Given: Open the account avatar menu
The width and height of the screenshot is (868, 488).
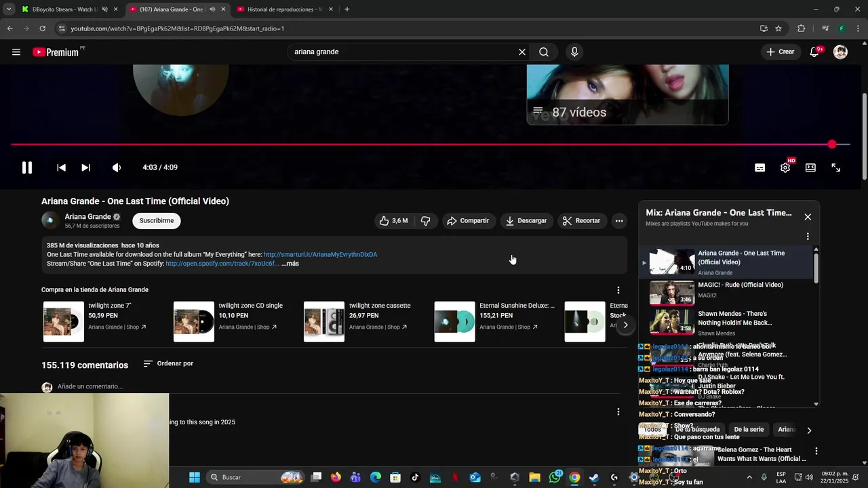Looking at the screenshot, I should click(840, 52).
